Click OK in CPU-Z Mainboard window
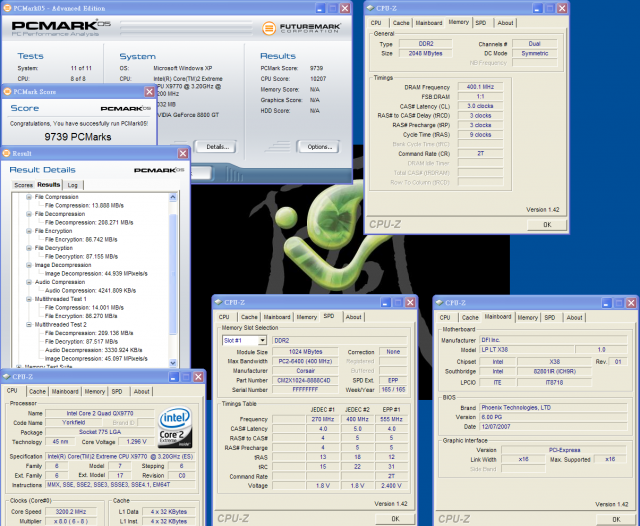Screen dimensions: 640x526 616,519
